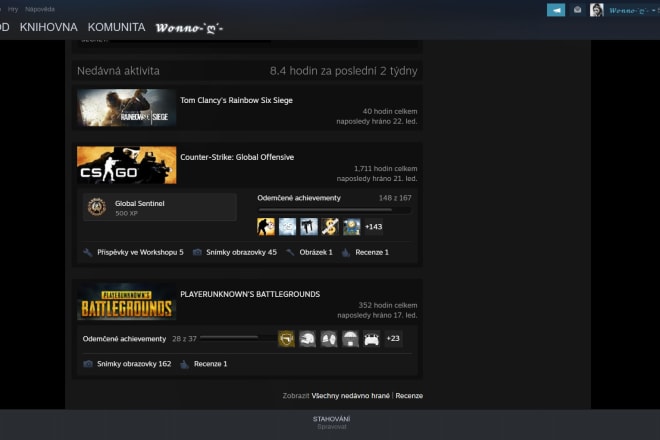Click the blue announcements megaphone button
This screenshot has width=660, height=440.
click(556, 10)
